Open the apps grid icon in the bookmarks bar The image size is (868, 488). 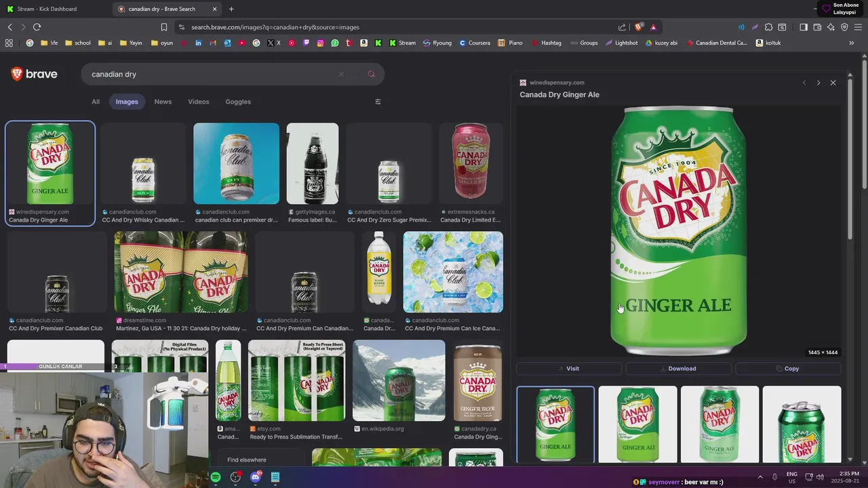point(9,43)
